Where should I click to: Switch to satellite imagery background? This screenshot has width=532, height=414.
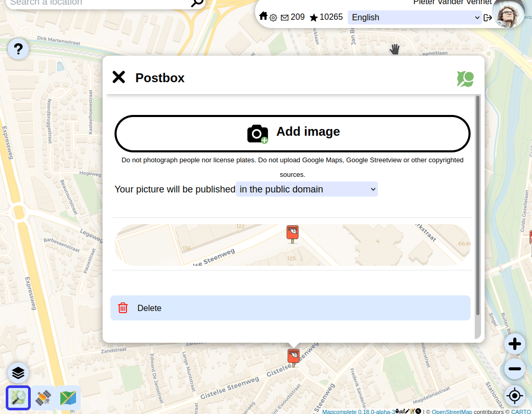(43, 398)
